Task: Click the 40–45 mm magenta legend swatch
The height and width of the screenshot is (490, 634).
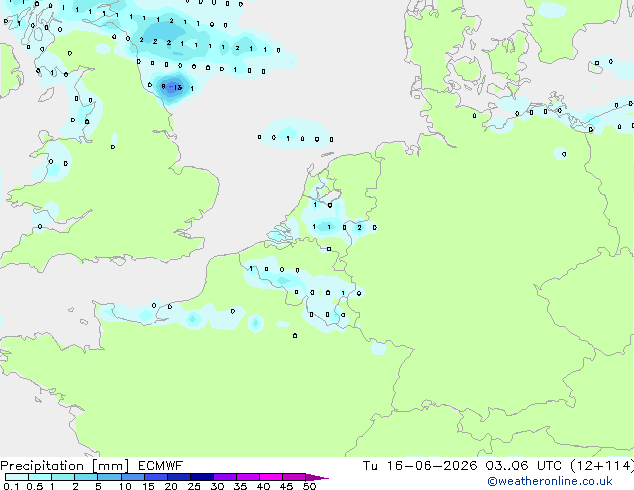Action: click(271, 477)
